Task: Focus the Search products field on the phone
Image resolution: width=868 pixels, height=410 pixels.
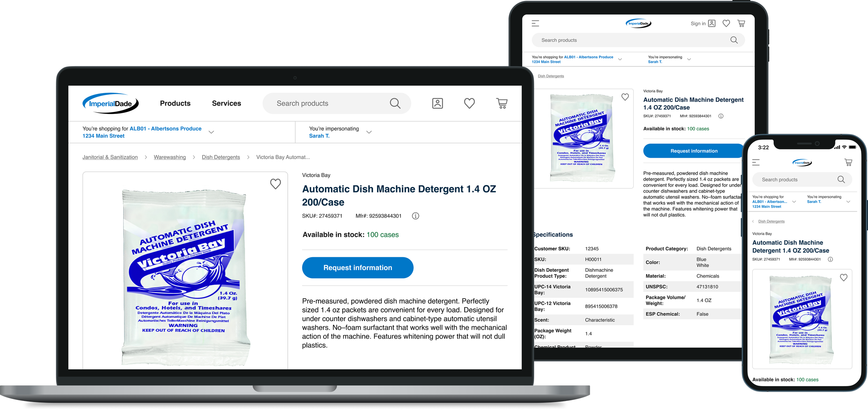Action: pos(802,179)
